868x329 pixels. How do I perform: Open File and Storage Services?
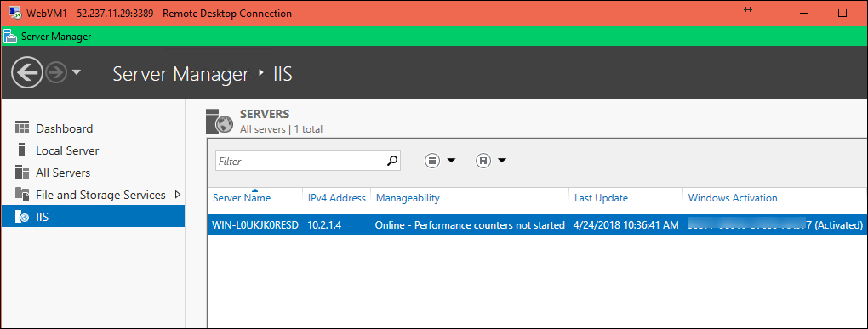click(100, 195)
